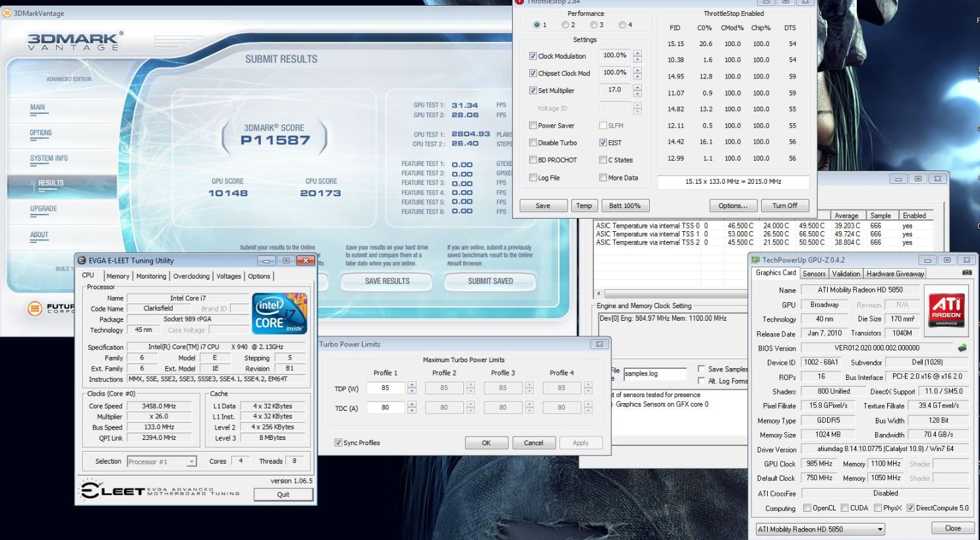The width and height of the screenshot is (980, 540).
Task: Open the Overclocking tab in E-LEET
Action: pyautogui.click(x=191, y=276)
